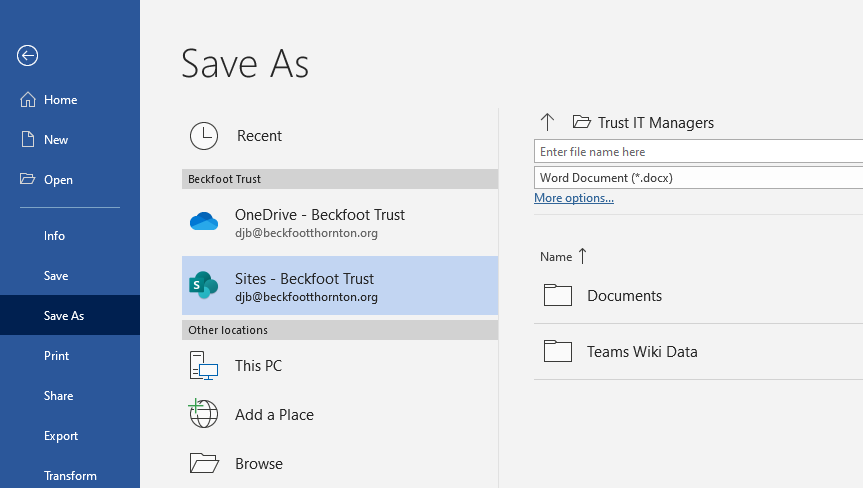This screenshot has height=488, width=863.
Task: Click the back arrow circle icon
Action: click(28, 56)
